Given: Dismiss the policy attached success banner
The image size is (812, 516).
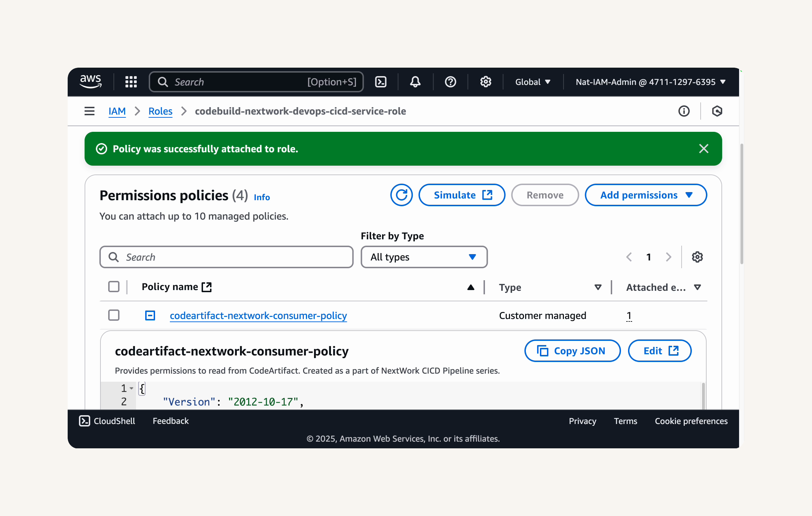Looking at the screenshot, I should point(704,149).
